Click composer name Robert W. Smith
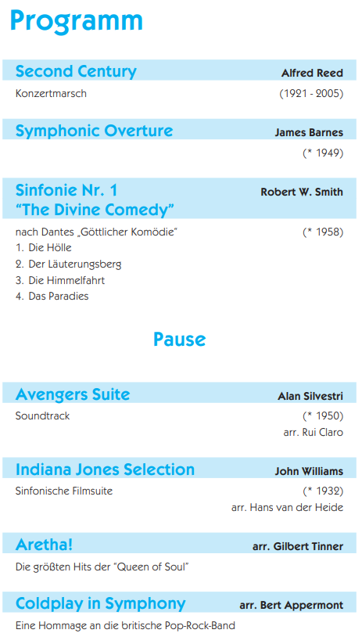The width and height of the screenshot is (362, 644). [x=302, y=192]
